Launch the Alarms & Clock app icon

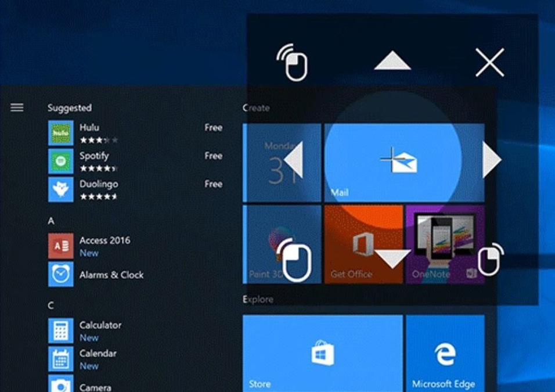[x=61, y=274]
